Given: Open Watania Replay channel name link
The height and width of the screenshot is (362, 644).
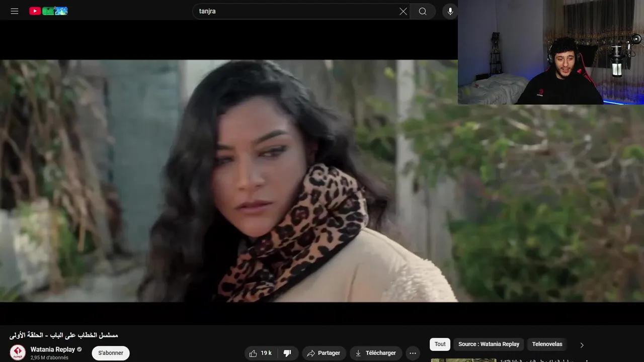Looking at the screenshot, I should click(52, 349).
